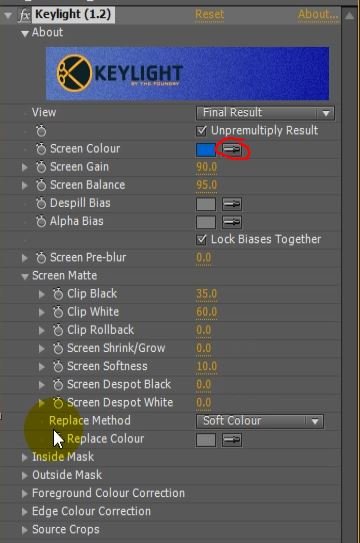Pick Screen Colour with the eyedropper

(x=232, y=150)
